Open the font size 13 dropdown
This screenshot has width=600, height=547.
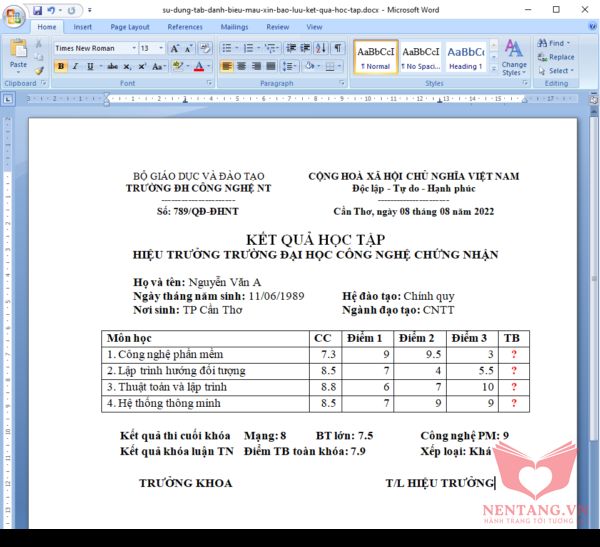point(160,48)
